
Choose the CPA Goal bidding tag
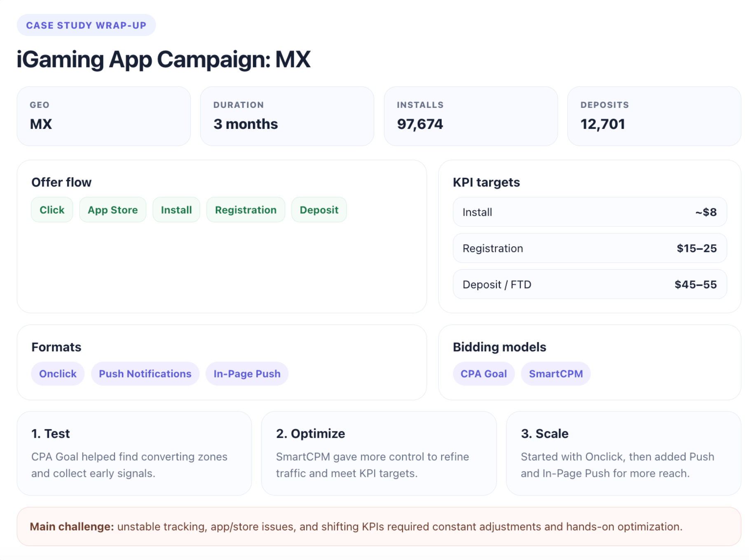pyautogui.click(x=484, y=373)
